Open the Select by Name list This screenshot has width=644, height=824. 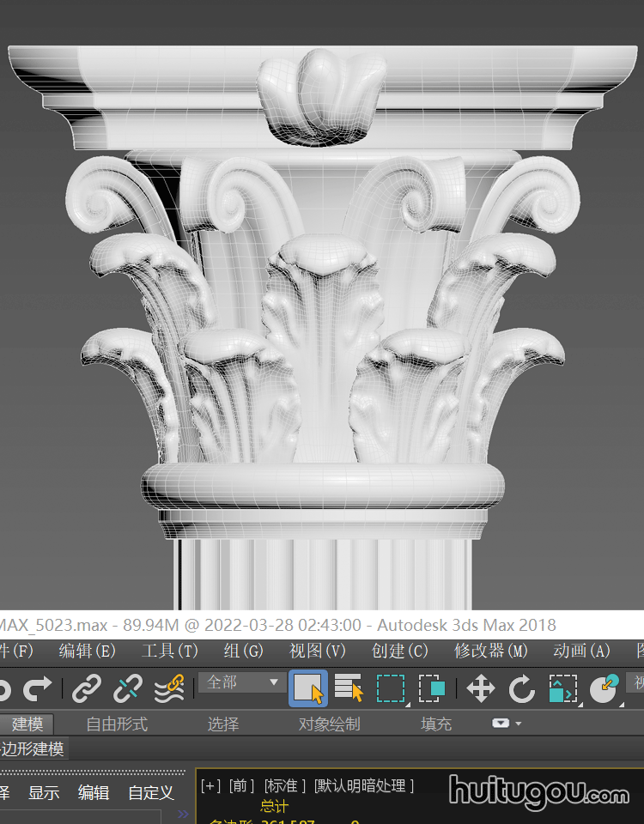(349, 688)
